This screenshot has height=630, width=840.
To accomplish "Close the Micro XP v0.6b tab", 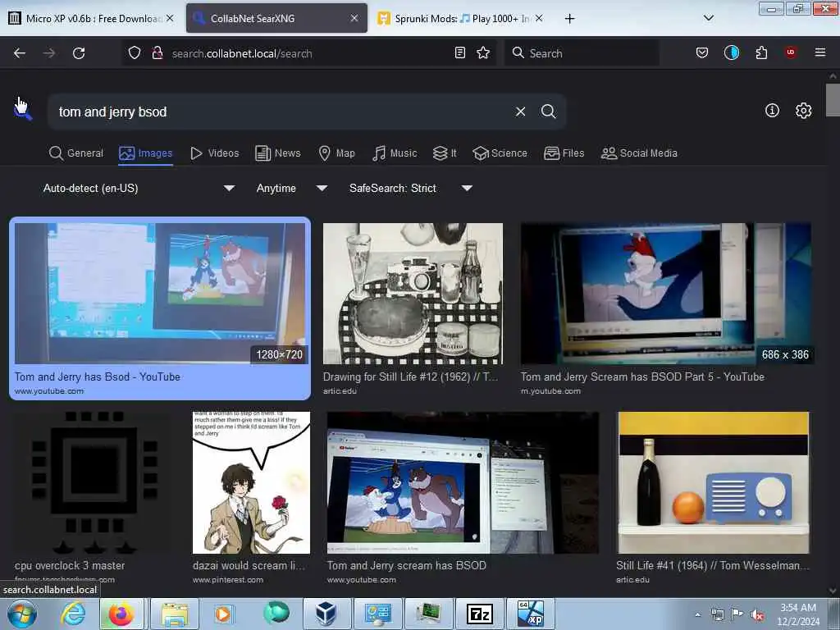I will (x=170, y=18).
